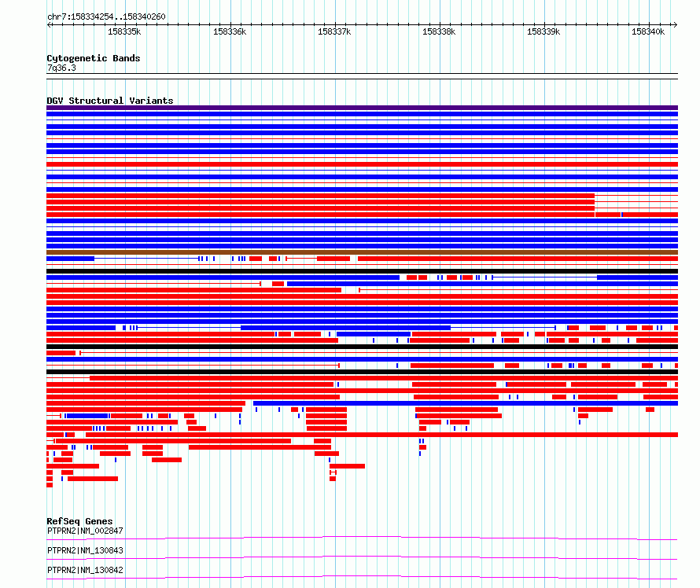Open the RefSeq Genes track title
This screenshot has width=700, height=588.
click(x=79, y=521)
